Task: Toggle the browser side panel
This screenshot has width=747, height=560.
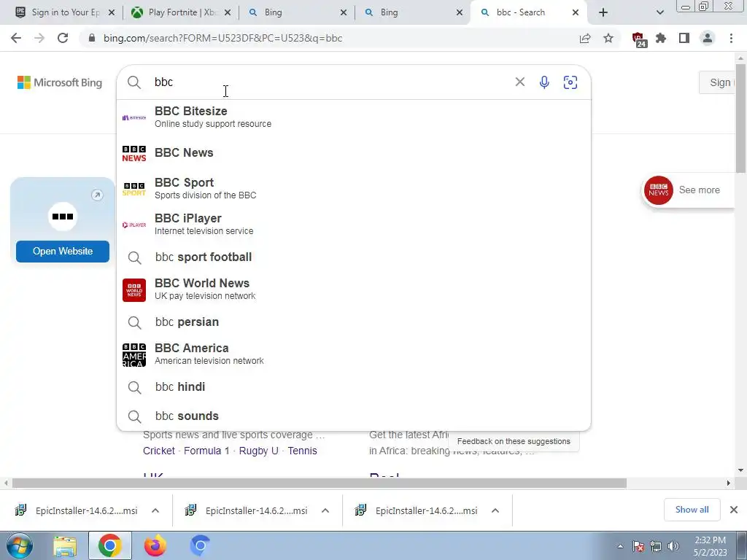Action: point(684,38)
